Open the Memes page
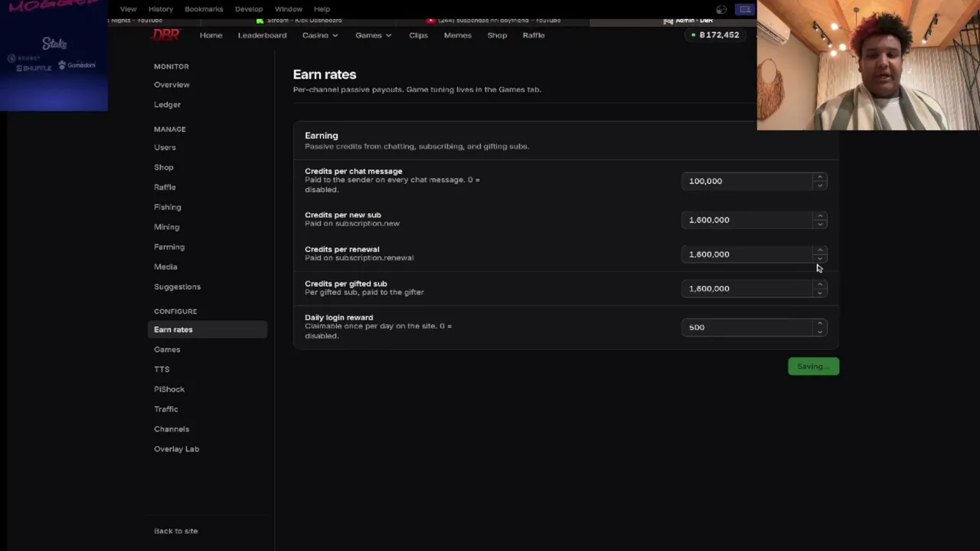Image resolution: width=980 pixels, height=551 pixels. [457, 35]
